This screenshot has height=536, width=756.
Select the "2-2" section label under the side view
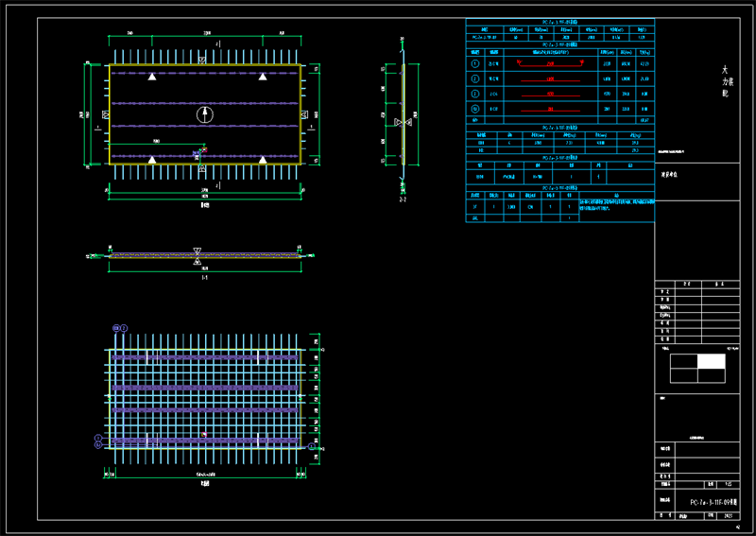tap(403, 199)
